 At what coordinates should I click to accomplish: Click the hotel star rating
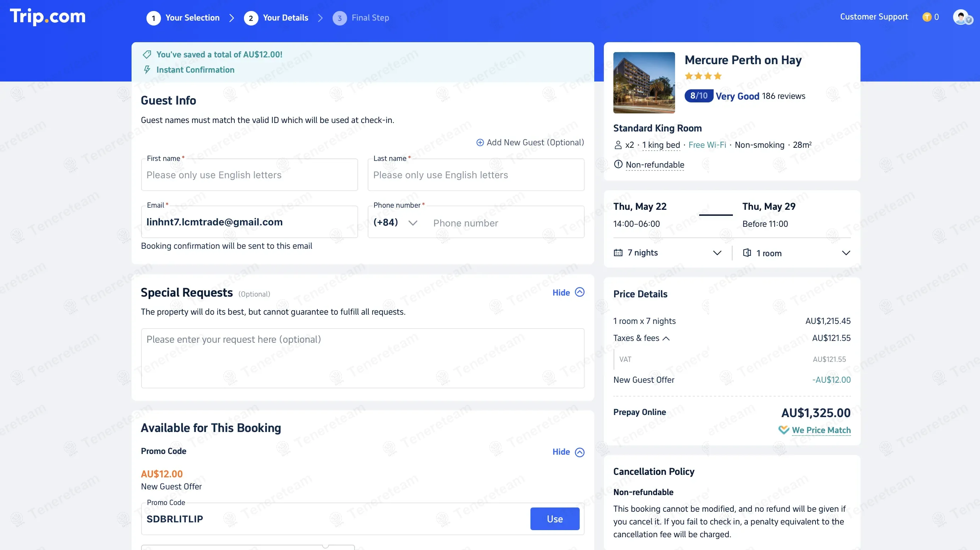pos(703,76)
